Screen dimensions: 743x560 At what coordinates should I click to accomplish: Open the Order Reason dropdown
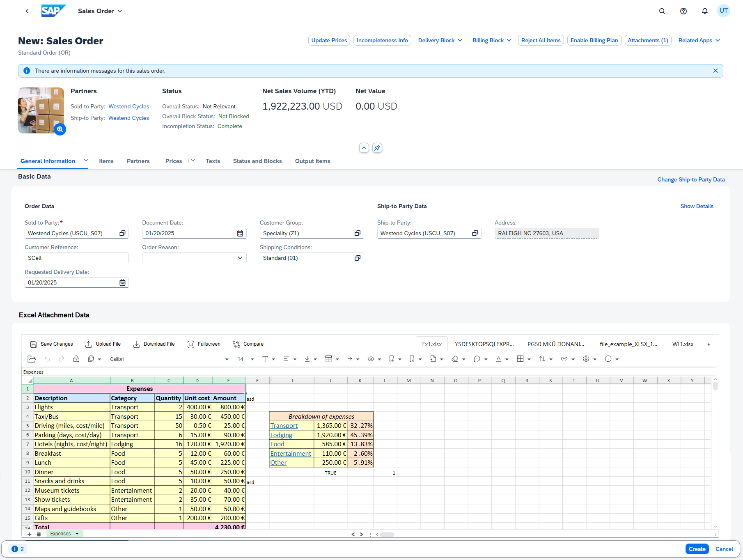tap(240, 258)
